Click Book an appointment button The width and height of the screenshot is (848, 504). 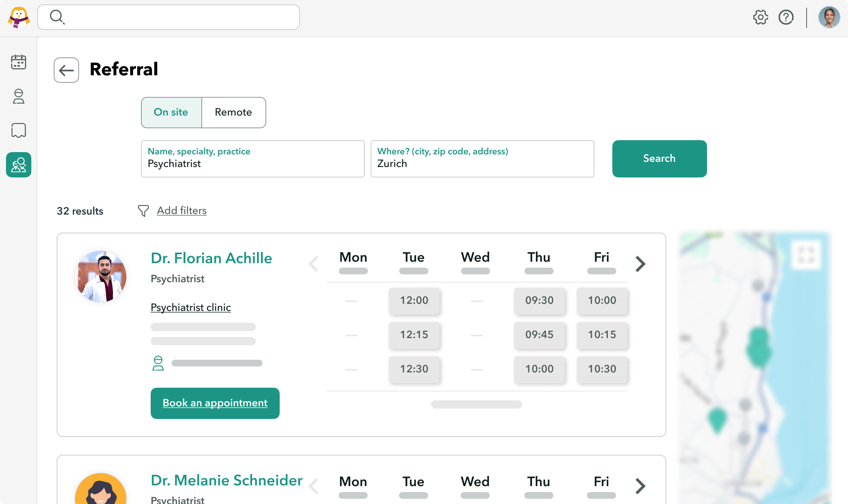click(x=215, y=403)
